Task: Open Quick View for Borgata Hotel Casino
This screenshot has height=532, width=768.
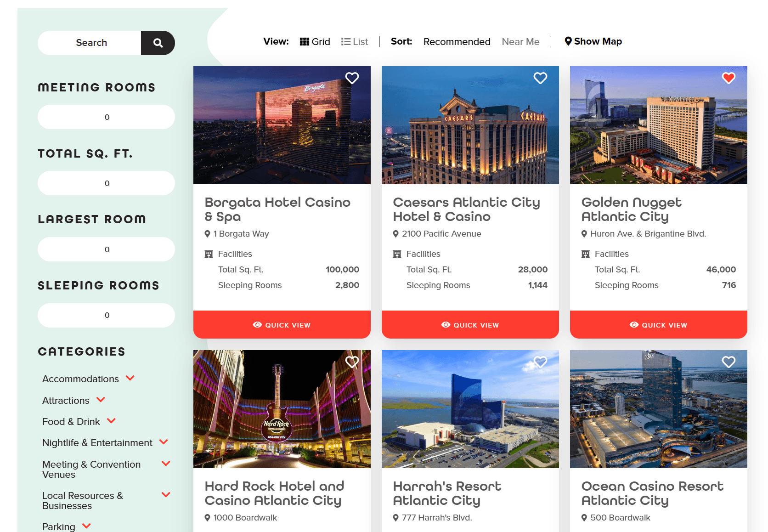Action: [282, 325]
